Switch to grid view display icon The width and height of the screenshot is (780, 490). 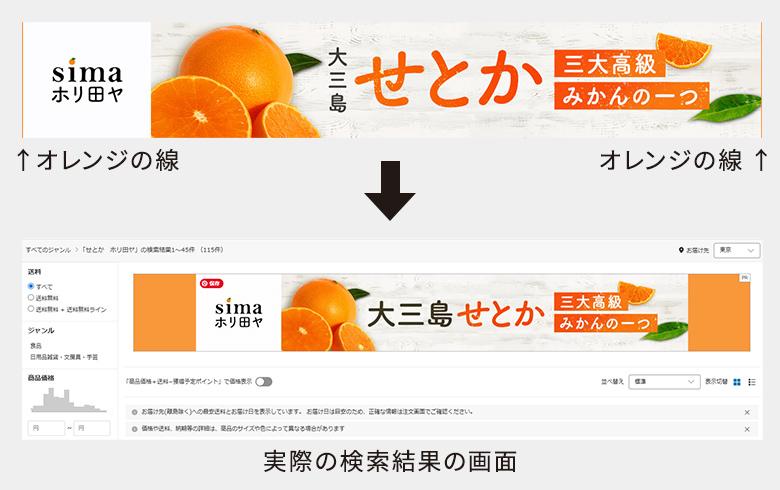pyautogui.click(x=737, y=382)
